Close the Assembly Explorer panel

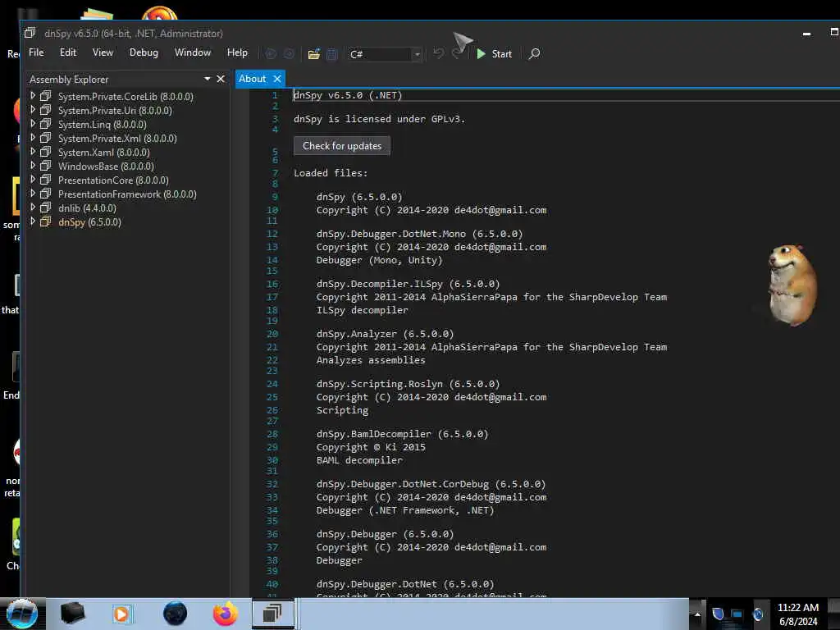(x=220, y=79)
